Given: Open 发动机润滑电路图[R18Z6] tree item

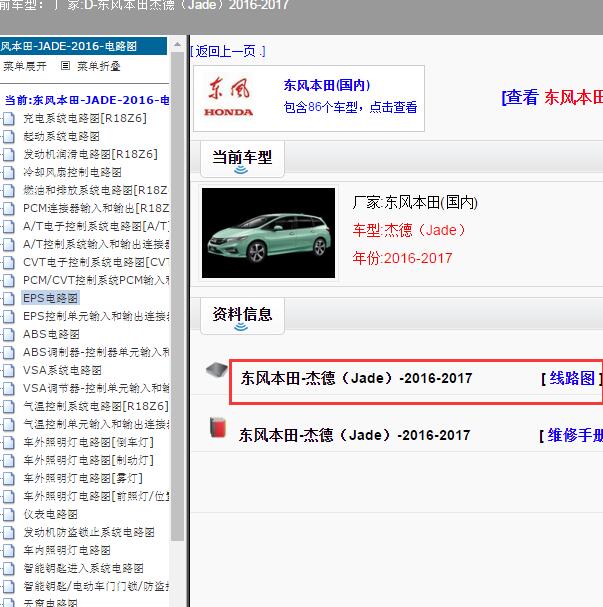Looking at the screenshot, I should pos(90,154).
